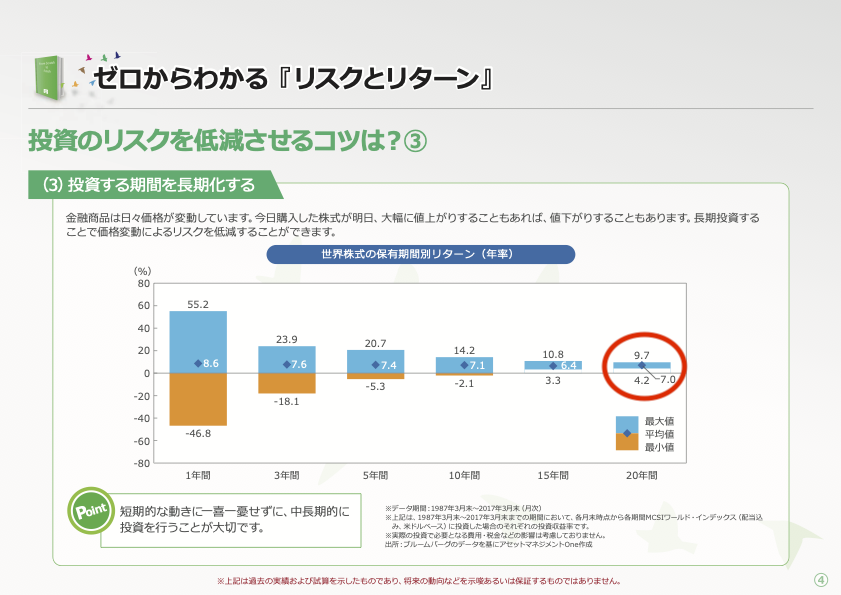Click the orange 最小値 legend swatch
This screenshot has height=595, width=841.
click(x=626, y=443)
